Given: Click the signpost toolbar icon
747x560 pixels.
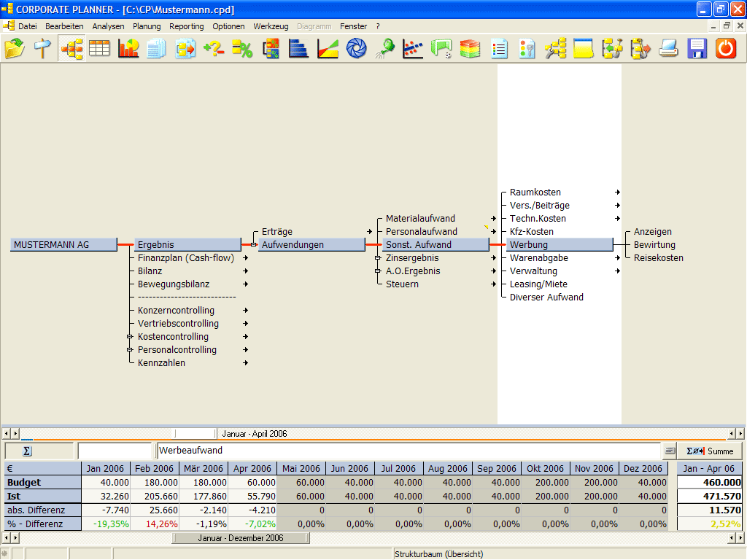Looking at the screenshot, I should pyautogui.click(x=42, y=49).
